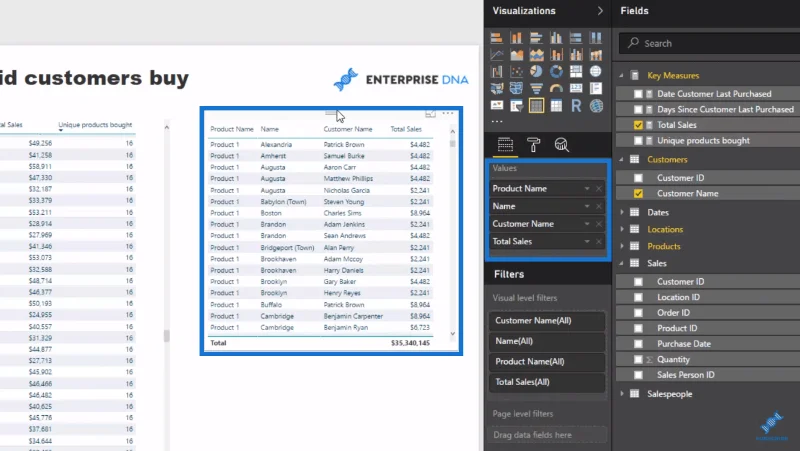
Task: Choose the Scatter chart visual
Action: click(516, 71)
